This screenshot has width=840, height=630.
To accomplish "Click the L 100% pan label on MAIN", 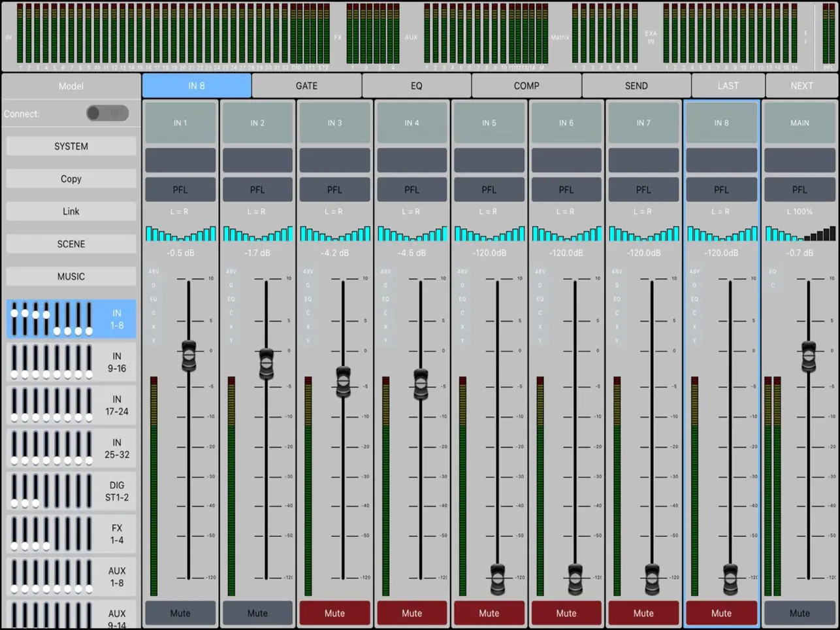I will pos(800,212).
